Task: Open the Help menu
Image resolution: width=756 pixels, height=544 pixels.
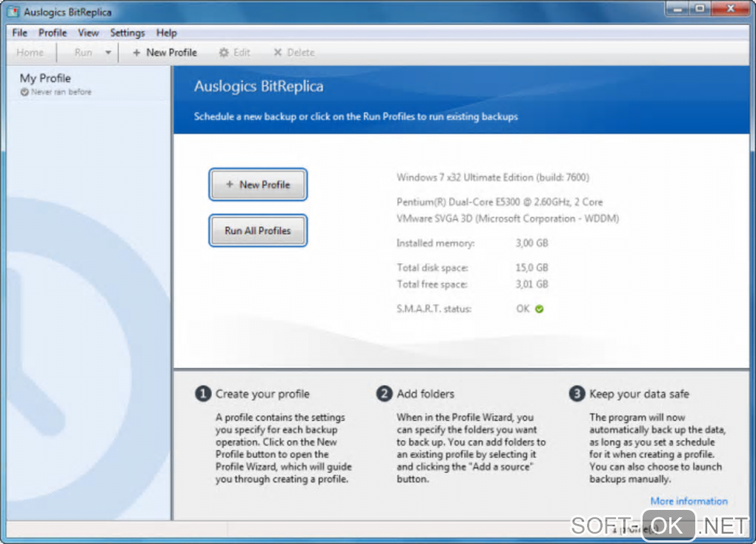Action: click(x=166, y=33)
